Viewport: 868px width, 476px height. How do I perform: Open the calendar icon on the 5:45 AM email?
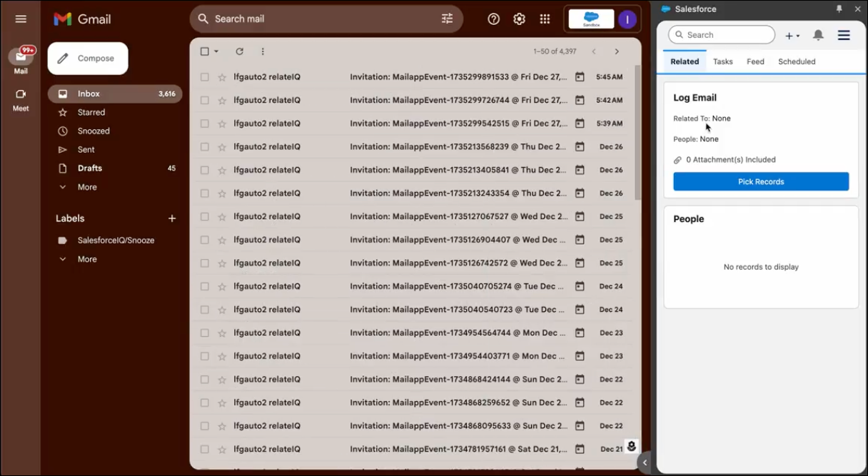[580, 77]
